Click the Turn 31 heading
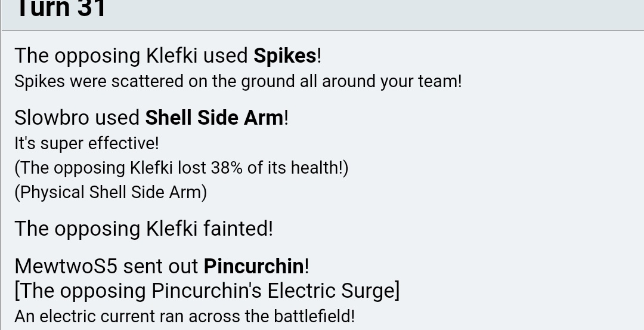The height and width of the screenshot is (330, 644). 60,9
